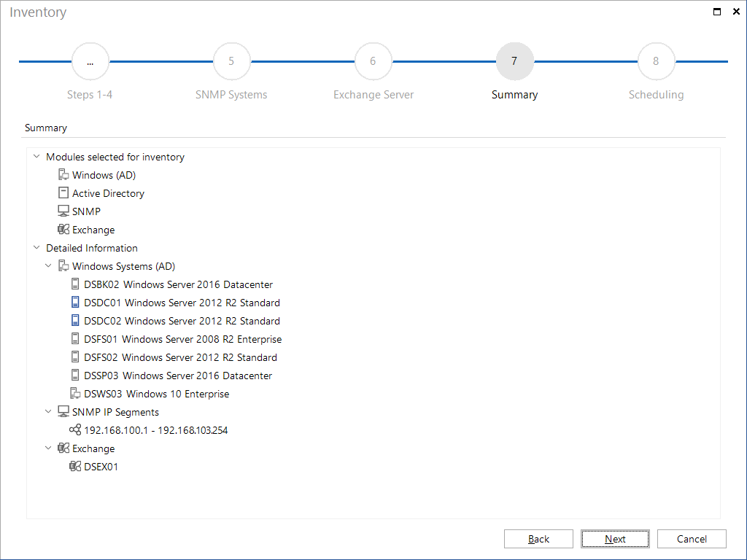
Task: Click the Active Directory module icon
Action: pos(63,192)
